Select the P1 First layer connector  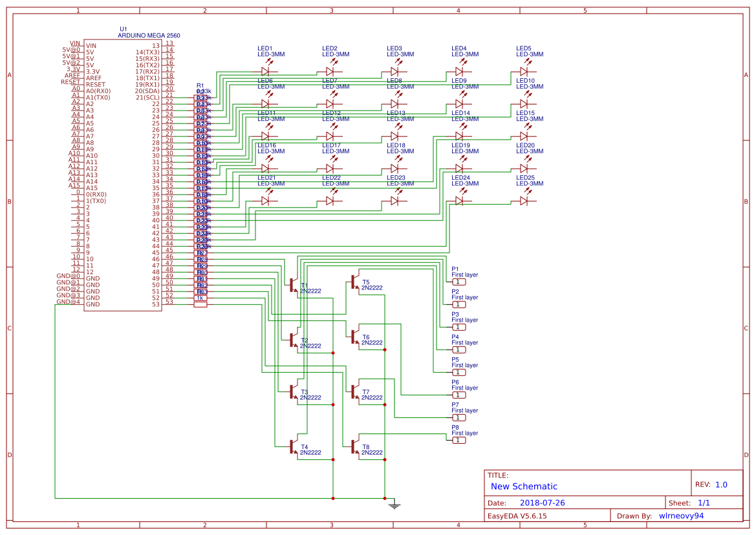point(459,282)
